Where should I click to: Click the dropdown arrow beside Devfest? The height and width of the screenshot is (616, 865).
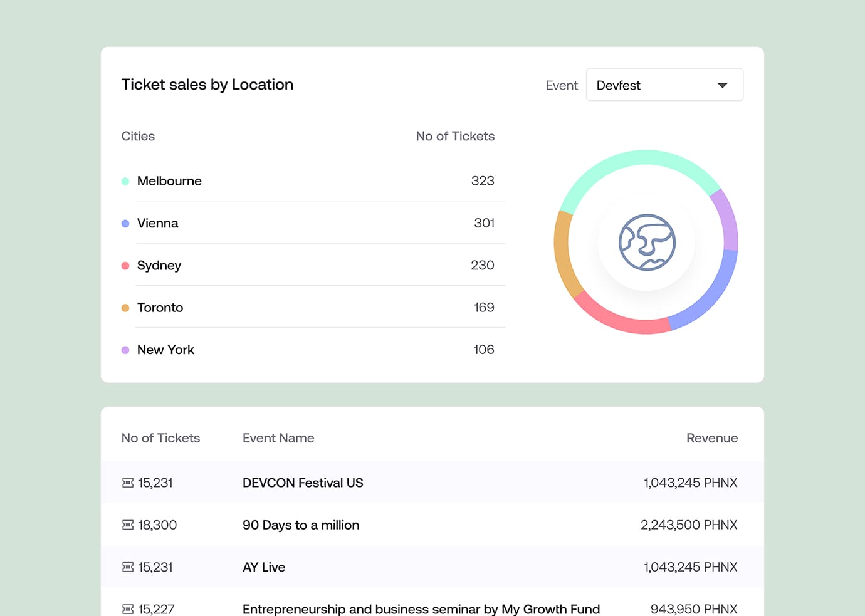(722, 85)
